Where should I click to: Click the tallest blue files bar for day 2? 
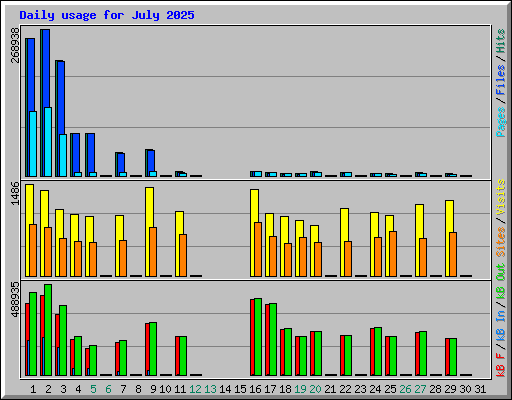pyautogui.click(x=46, y=68)
